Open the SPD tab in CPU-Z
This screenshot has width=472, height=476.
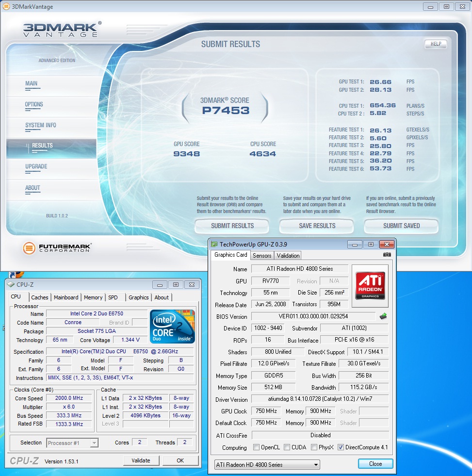click(x=113, y=297)
